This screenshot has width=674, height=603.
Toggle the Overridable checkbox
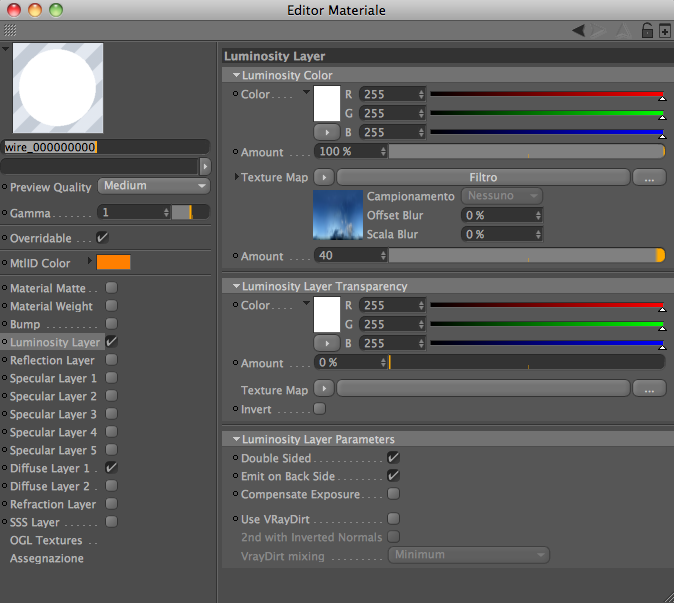pyautogui.click(x=102, y=238)
